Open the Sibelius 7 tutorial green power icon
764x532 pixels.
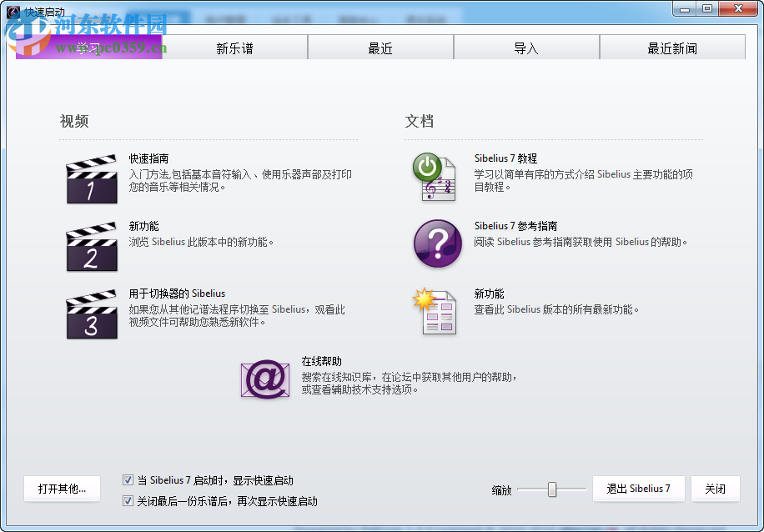435,176
